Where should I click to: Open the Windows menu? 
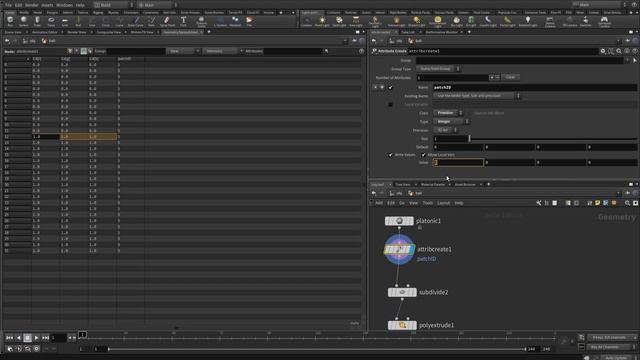coord(64,5)
